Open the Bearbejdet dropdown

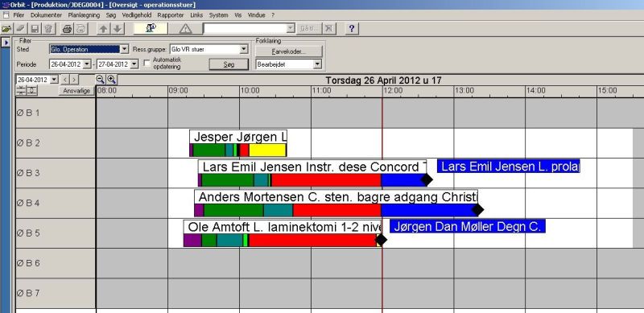[317, 64]
